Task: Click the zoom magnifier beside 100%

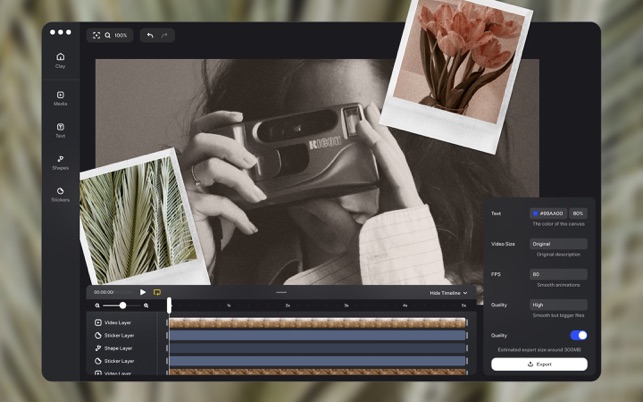Action: point(107,35)
